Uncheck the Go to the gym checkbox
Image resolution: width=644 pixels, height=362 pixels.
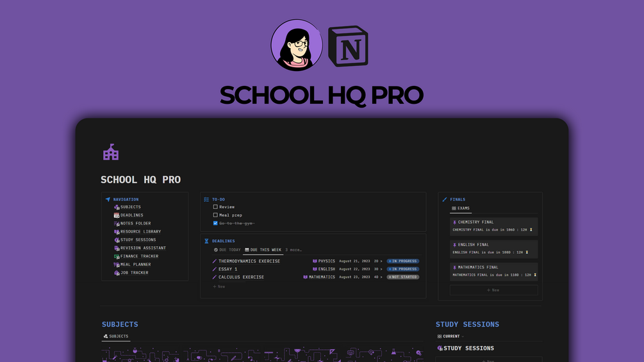click(x=215, y=223)
